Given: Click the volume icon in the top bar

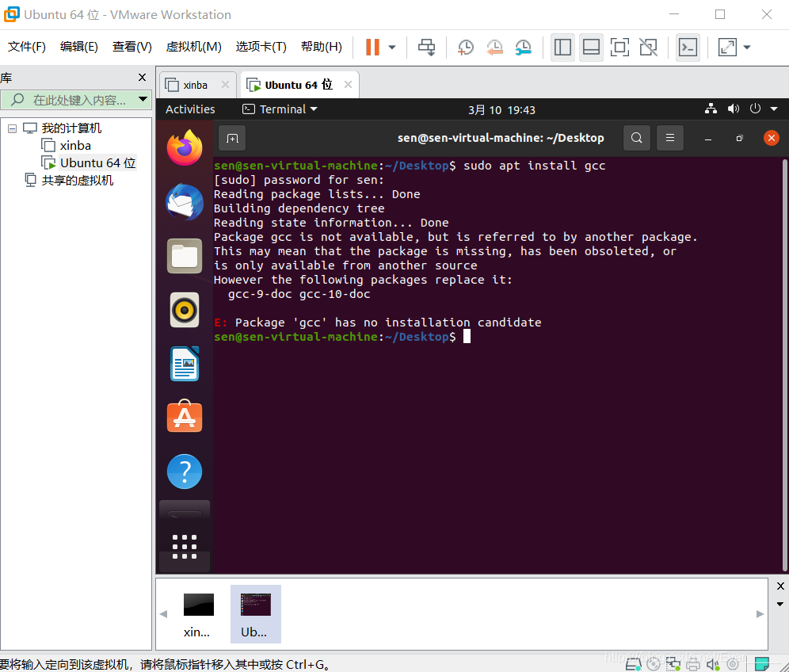Looking at the screenshot, I should (733, 109).
